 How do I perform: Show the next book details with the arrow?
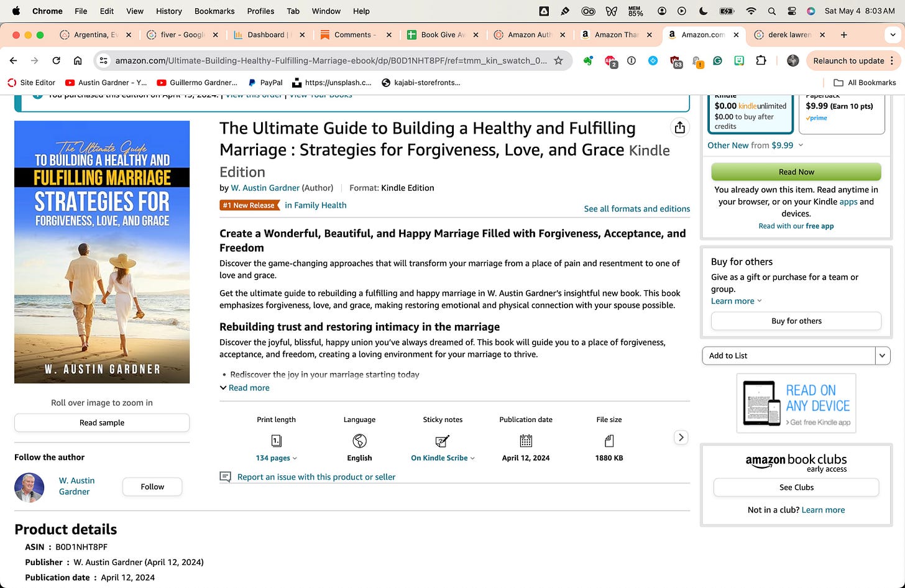(681, 437)
